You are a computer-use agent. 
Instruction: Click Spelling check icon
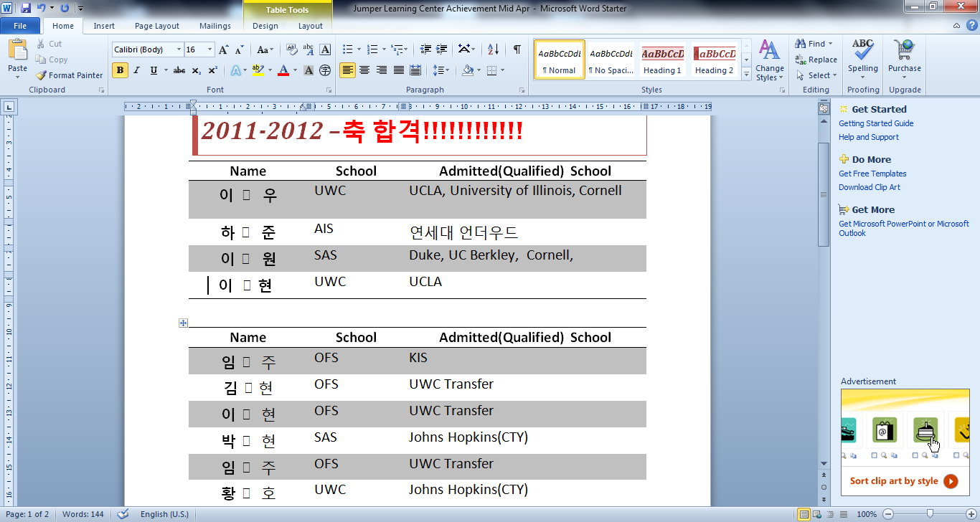863,51
